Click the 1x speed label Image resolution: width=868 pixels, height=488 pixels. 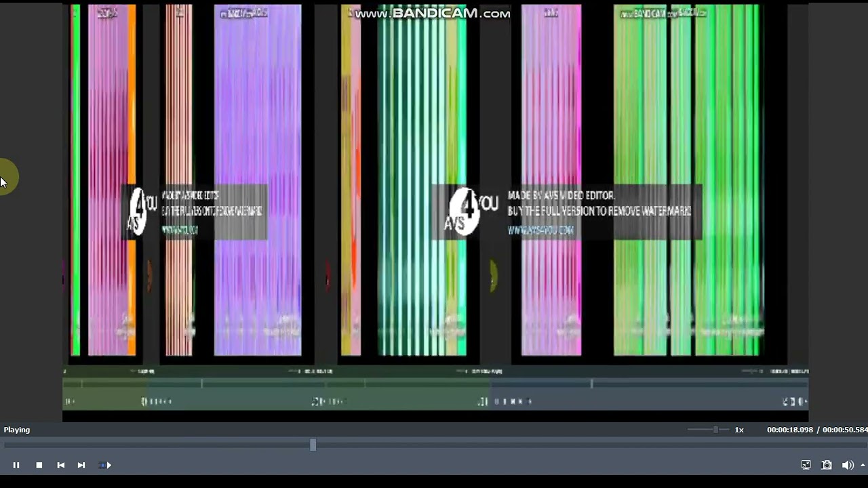(x=739, y=430)
